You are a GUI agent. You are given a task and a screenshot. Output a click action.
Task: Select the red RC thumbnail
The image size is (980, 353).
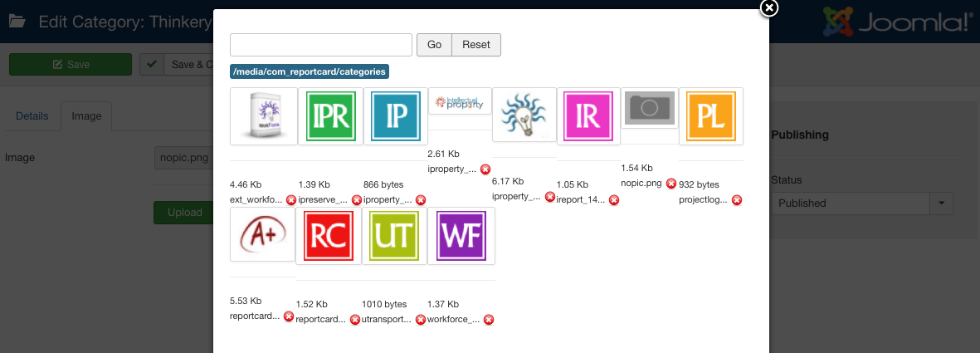click(x=329, y=236)
